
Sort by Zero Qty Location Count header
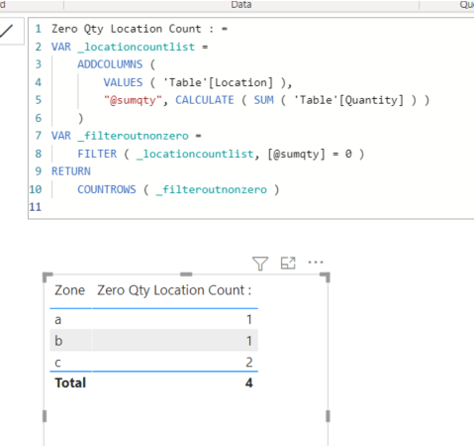174,290
